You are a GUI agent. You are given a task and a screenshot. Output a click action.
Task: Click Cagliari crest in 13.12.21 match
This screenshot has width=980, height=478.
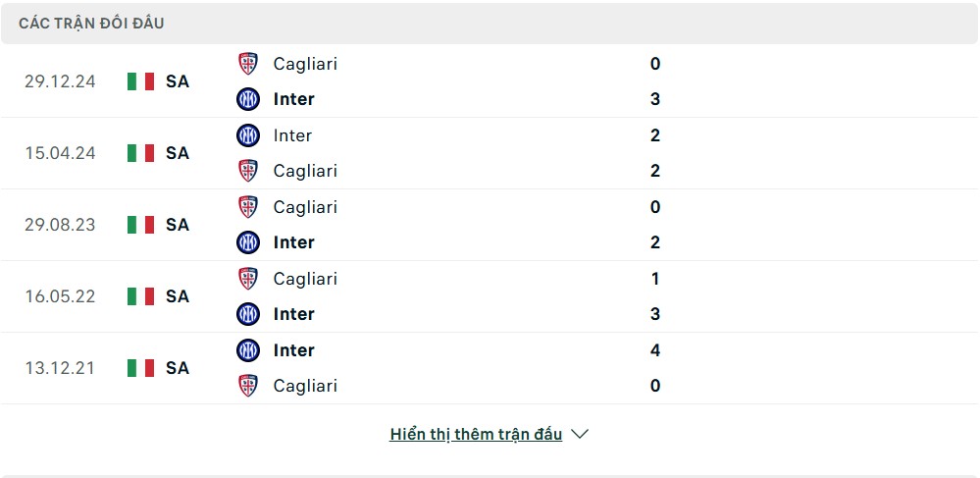pos(248,386)
